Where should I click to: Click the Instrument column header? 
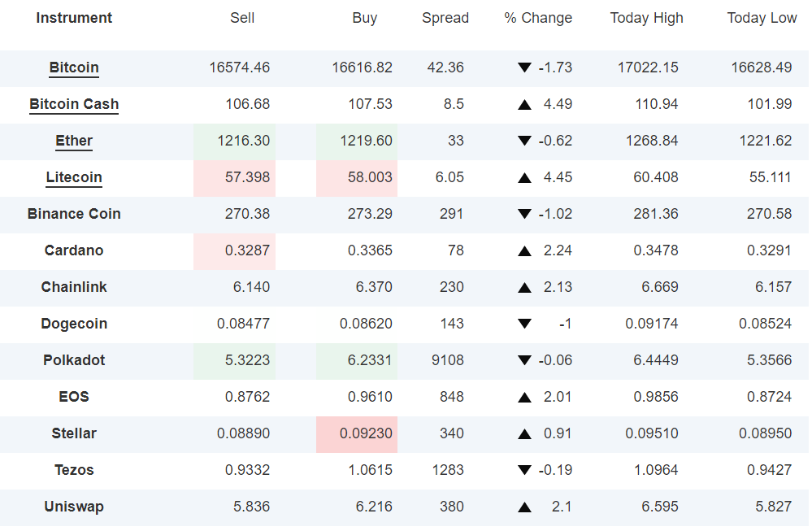click(74, 18)
